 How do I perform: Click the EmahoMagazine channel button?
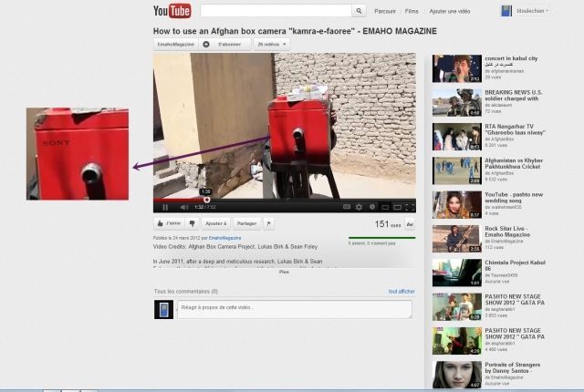pos(176,45)
